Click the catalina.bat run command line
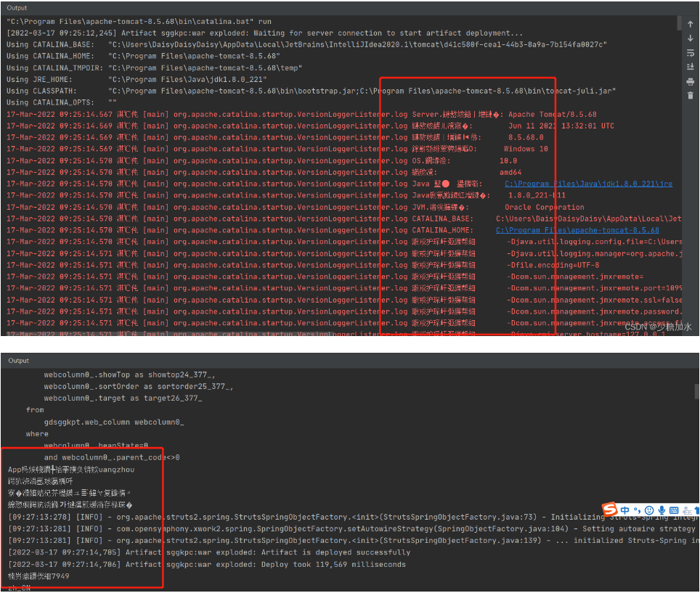This screenshot has height=601, width=700. [x=139, y=22]
